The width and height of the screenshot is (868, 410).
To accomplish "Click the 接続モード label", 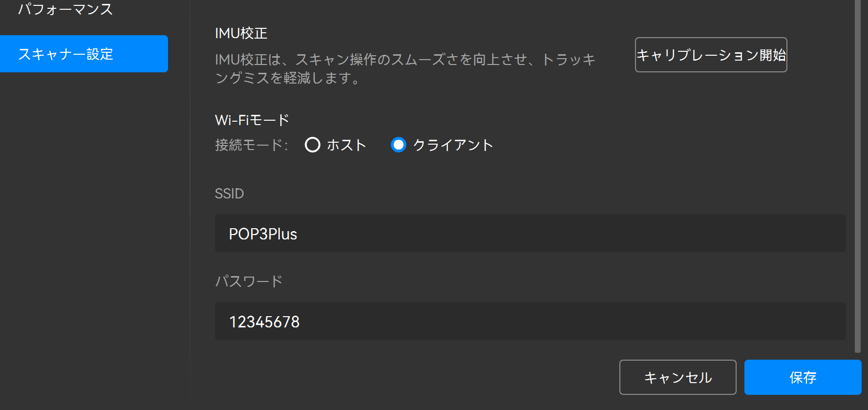I will point(251,145).
